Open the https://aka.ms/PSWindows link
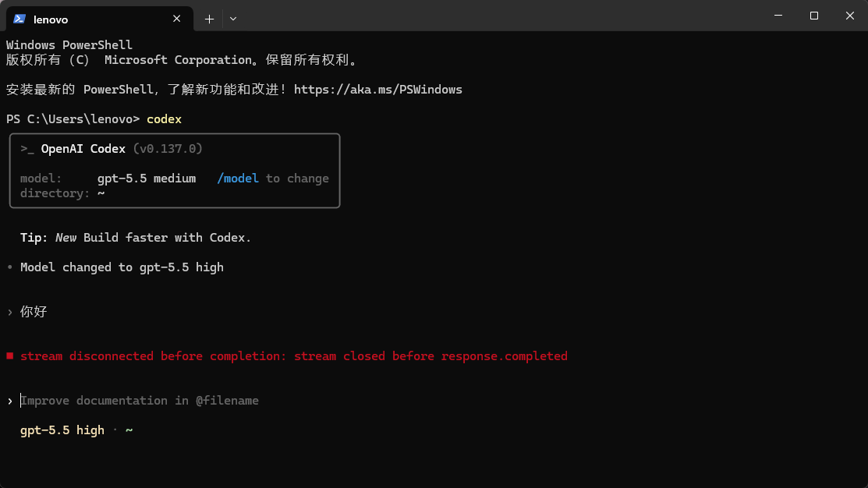Image resolution: width=868 pixels, height=488 pixels. coord(378,90)
